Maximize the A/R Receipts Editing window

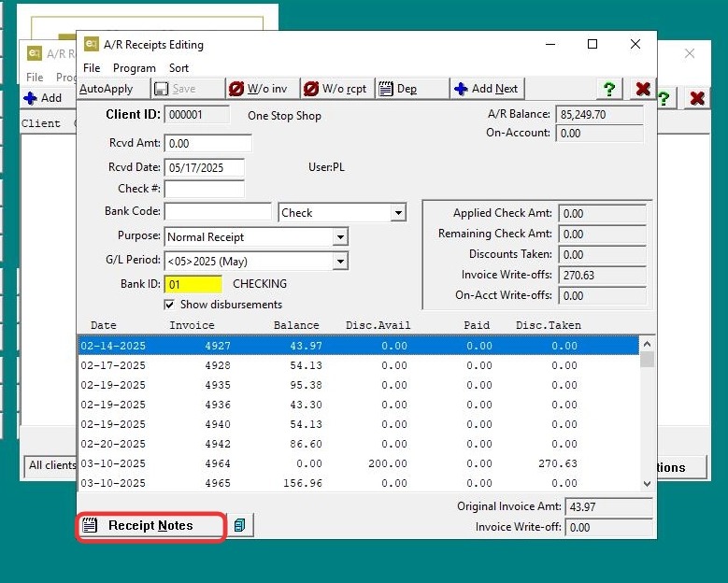592,44
